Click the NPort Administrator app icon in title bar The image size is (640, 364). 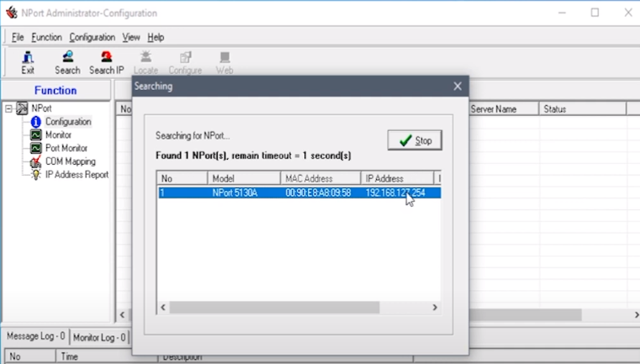[12, 13]
